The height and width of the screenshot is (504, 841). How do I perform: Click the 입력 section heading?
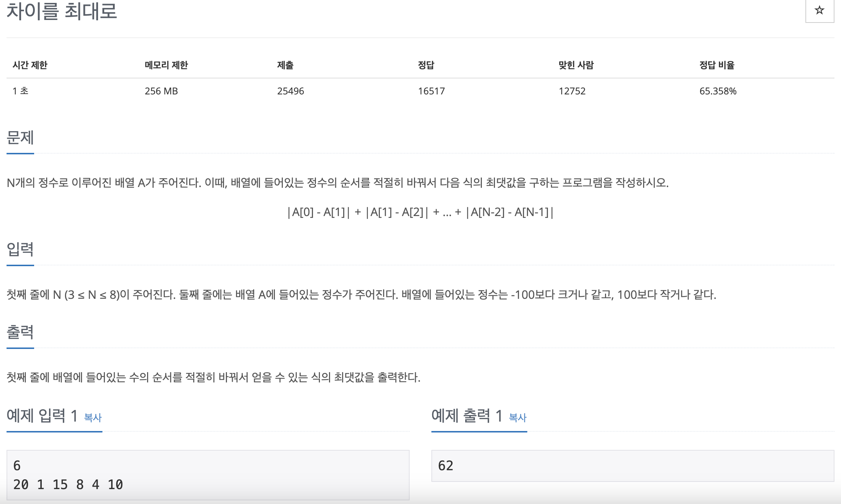(x=20, y=249)
